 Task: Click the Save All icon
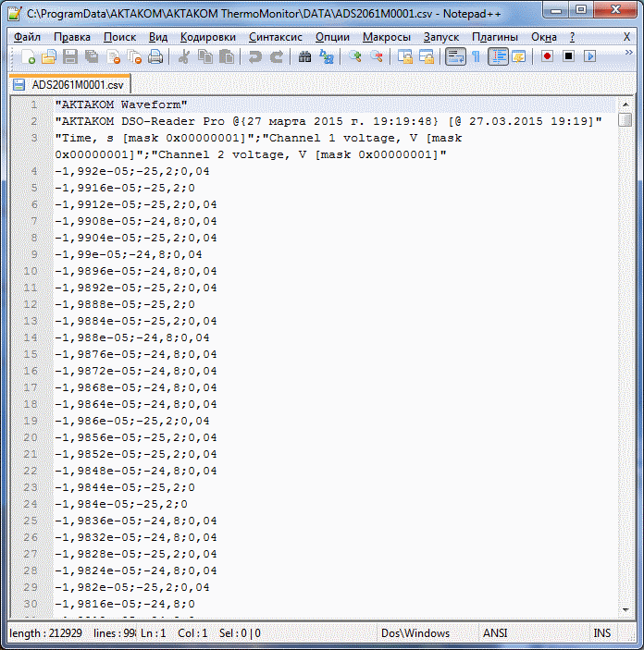(92, 56)
